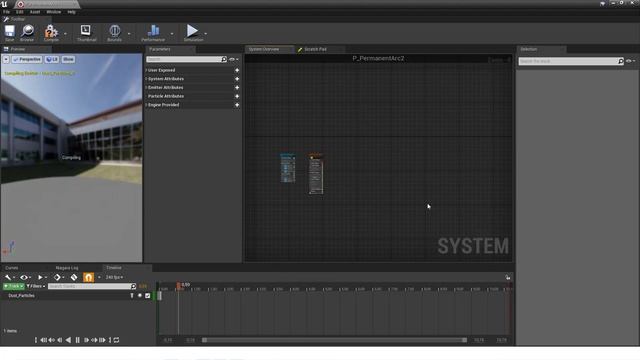
Task: Expand the User Exposed category
Action: point(162,70)
